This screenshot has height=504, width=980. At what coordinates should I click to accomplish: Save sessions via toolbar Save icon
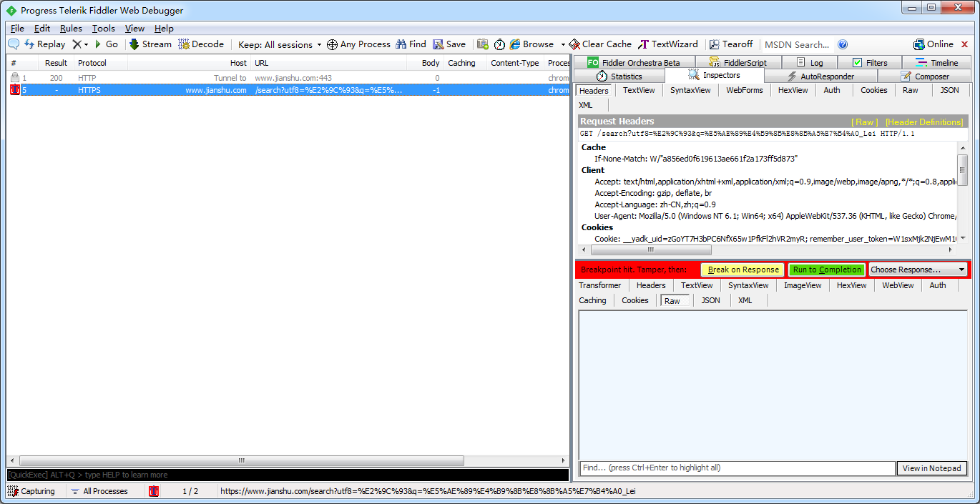click(449, 44)
